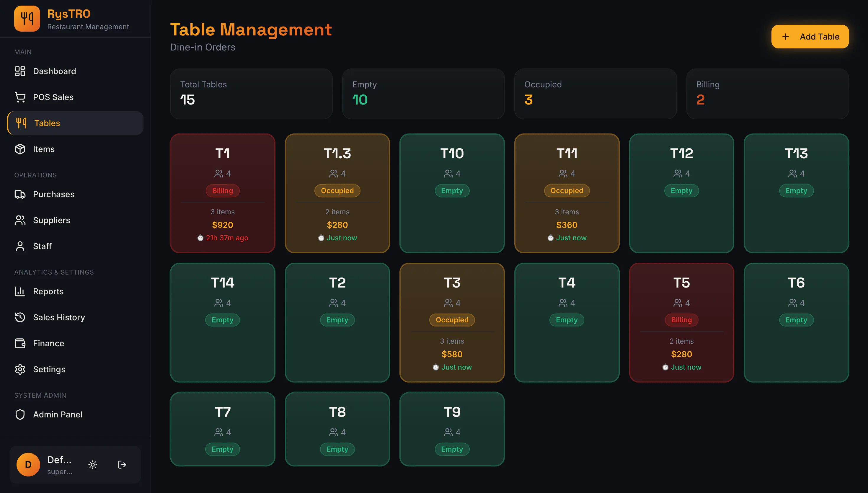
Task: Click the '2 items' text on T5
Action: coord(681,341)
